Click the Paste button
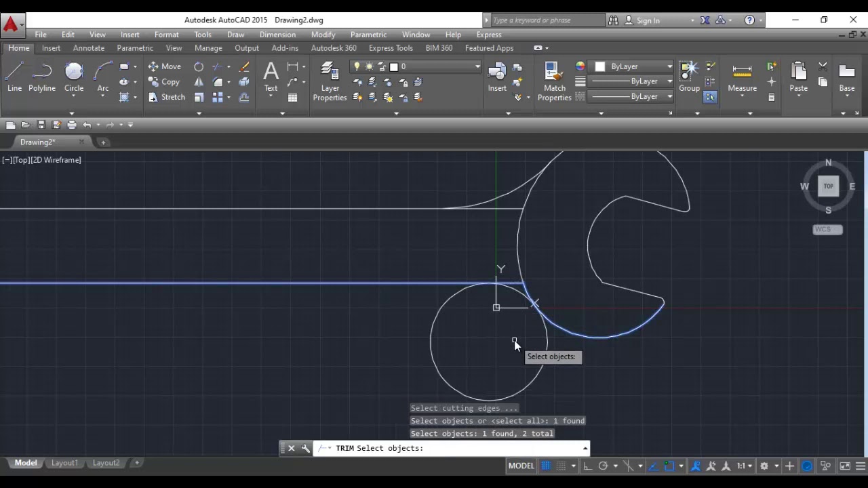The width and height of the screenshot is (868, 488). [x=798, y=77]
